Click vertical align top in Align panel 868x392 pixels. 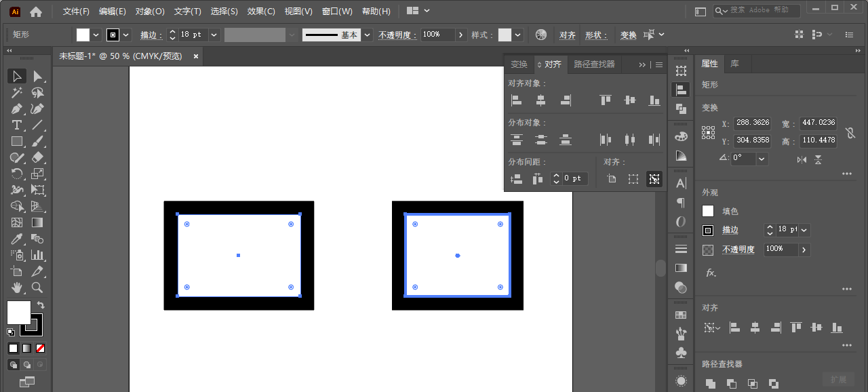click(x=606, y=100)
